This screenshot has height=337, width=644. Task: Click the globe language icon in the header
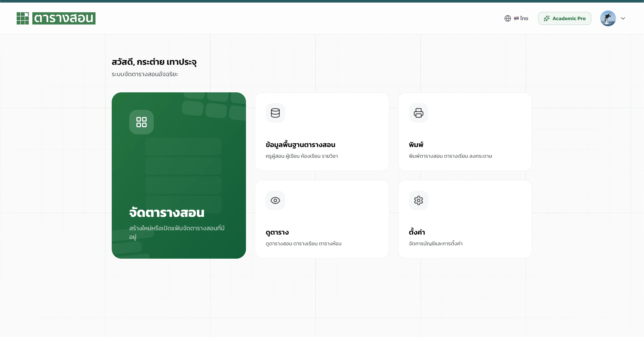[508, 18]
